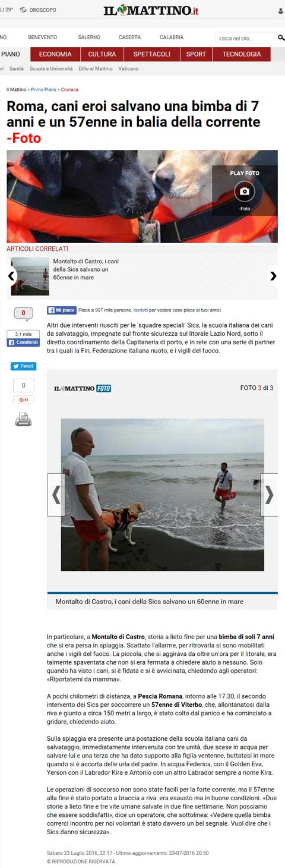Click the Iscriviti link
Viewport: 285px width, 868px height.
(x=141, y=310)
